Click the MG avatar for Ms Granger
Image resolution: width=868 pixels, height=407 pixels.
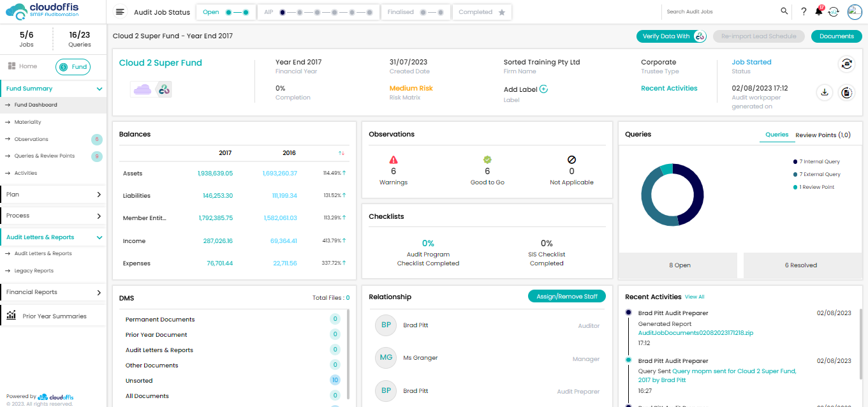click(386, 358)
